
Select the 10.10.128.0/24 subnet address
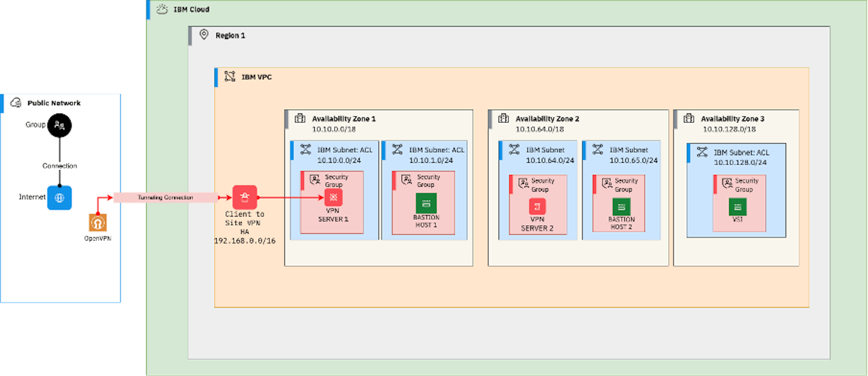740,163
